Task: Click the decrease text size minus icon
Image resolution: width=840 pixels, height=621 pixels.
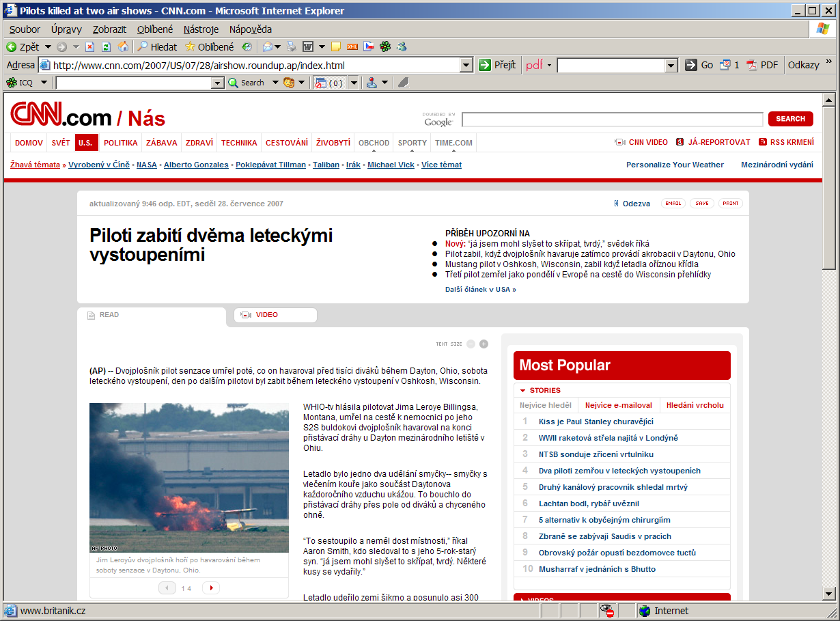Action: tap(471, 344)
